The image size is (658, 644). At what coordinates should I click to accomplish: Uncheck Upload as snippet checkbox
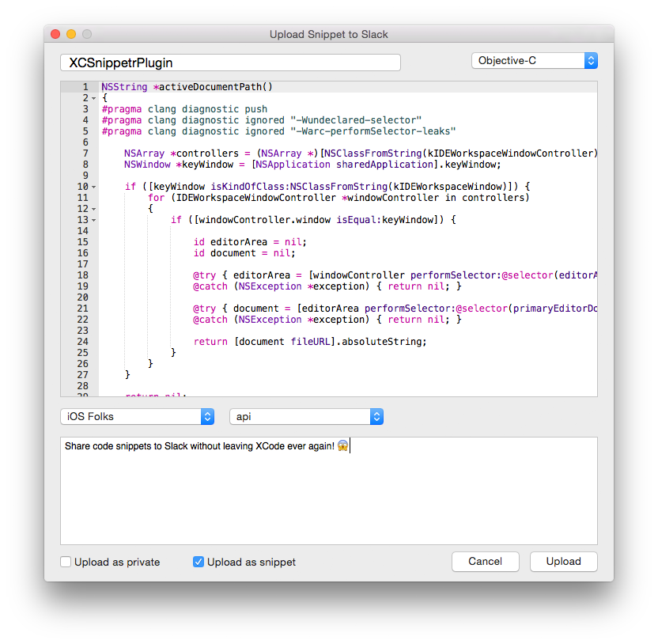tap(199, 562)
